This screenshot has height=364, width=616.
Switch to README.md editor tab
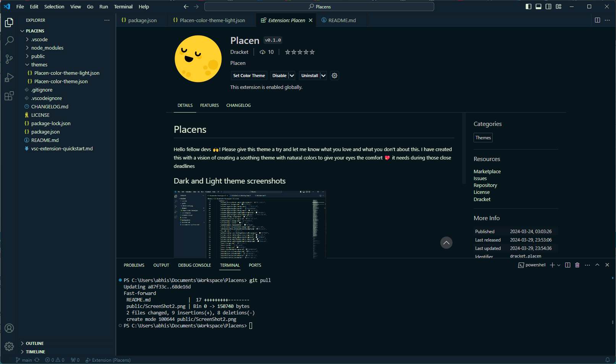coord(341,20)
